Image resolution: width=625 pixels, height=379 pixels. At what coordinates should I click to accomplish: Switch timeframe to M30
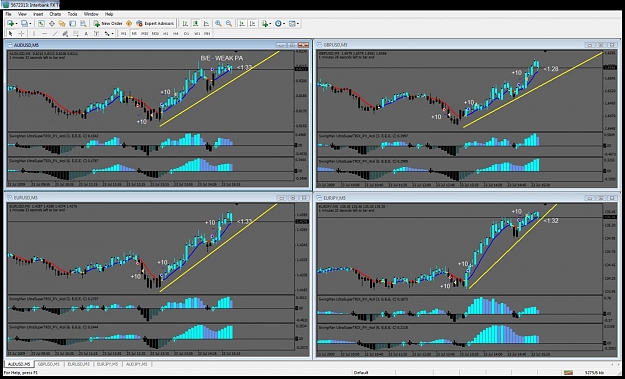(155, 34)
